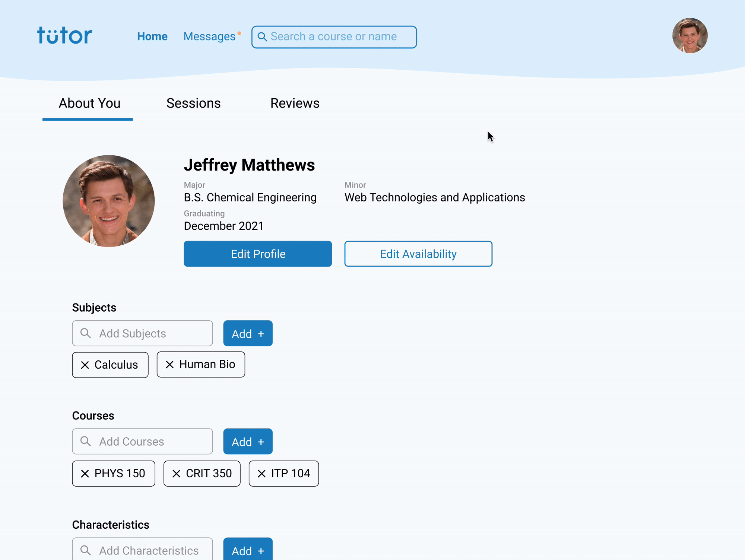Go to Home in the navigation

[x=152, y=36]
